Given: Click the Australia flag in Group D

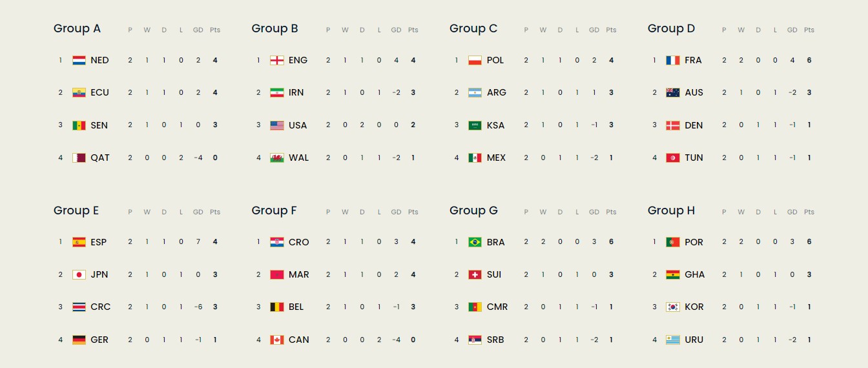Looking at the screenshot, I should click(673, 92).
